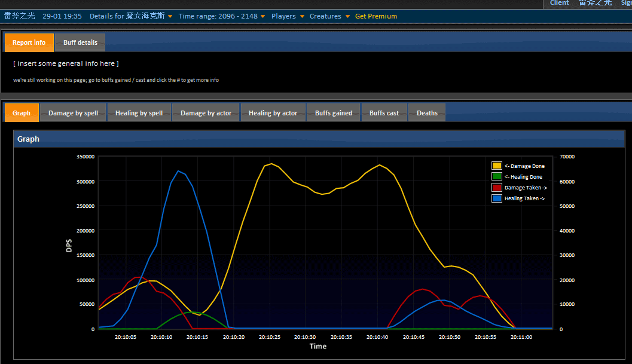Screen dimensions: 632x364
Task: Click the Time range 2096 - 2148 label
Action: 218,16
